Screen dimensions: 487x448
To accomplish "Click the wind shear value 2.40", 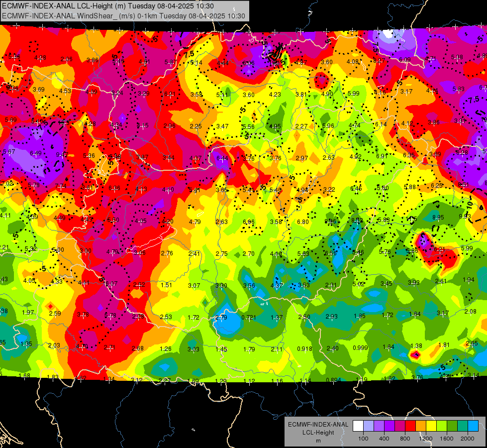I will [332, 348].
